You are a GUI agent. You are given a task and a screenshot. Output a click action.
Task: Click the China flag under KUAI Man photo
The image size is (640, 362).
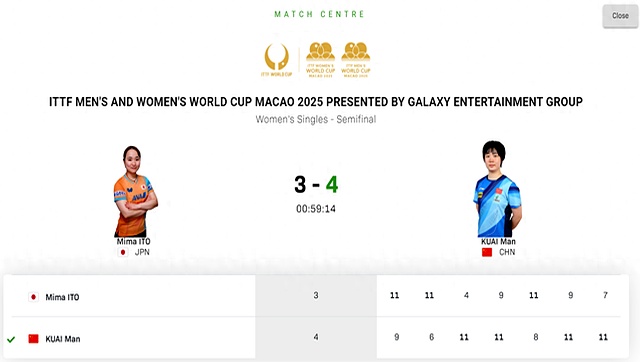[x=487, y=252]
